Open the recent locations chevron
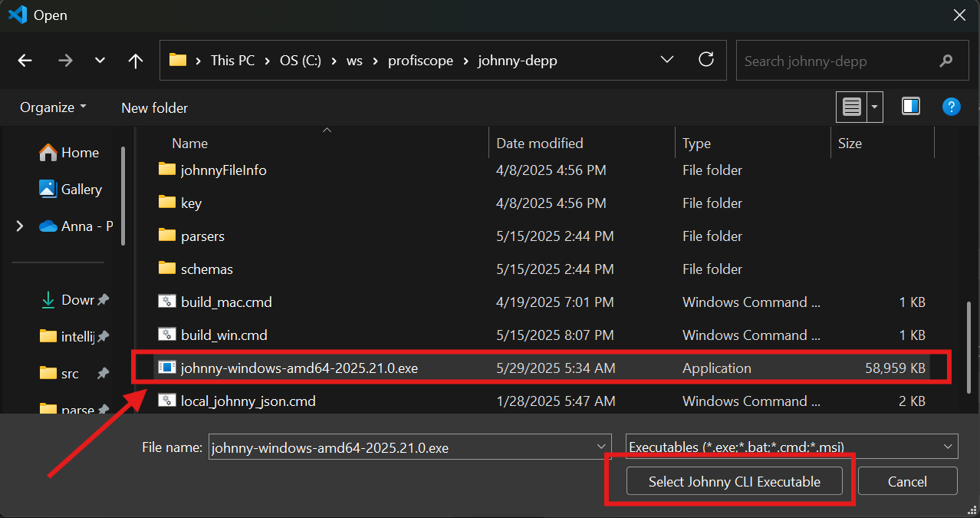 pos(100,61)
